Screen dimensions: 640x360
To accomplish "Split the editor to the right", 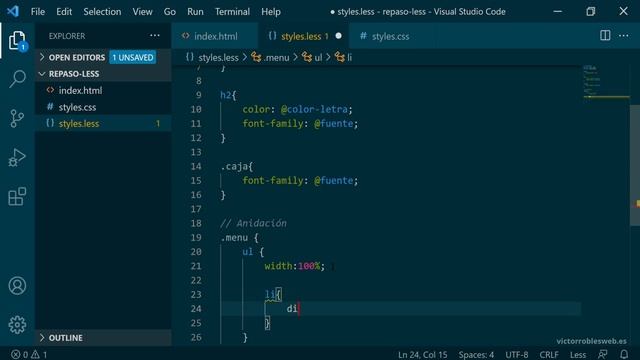I will click(605, 36).
